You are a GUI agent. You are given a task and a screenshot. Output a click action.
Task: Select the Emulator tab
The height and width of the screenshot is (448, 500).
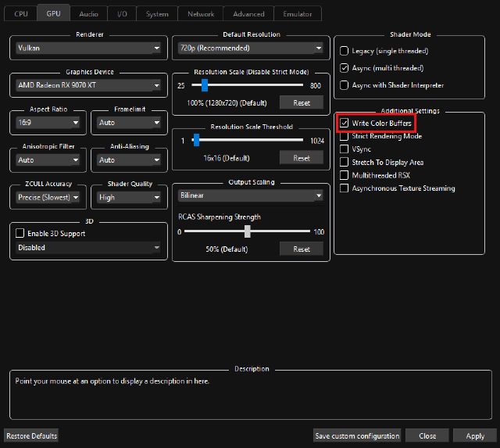[x=297, y=13]
